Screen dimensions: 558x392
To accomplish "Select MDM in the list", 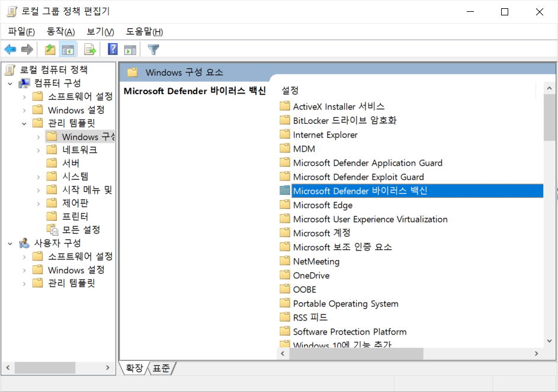I will (304, 149).
